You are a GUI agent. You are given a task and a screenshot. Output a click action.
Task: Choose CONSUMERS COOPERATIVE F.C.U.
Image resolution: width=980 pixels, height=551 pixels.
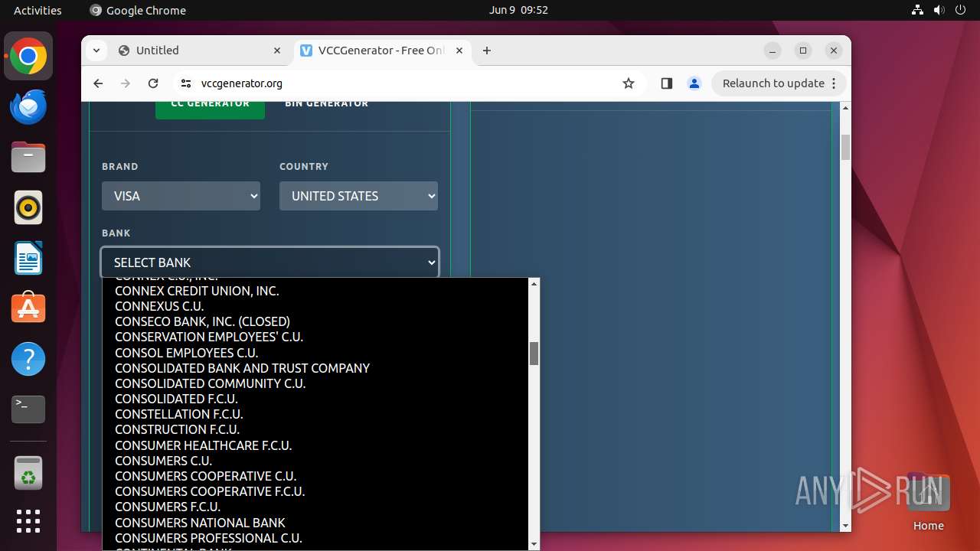[315, 491]
